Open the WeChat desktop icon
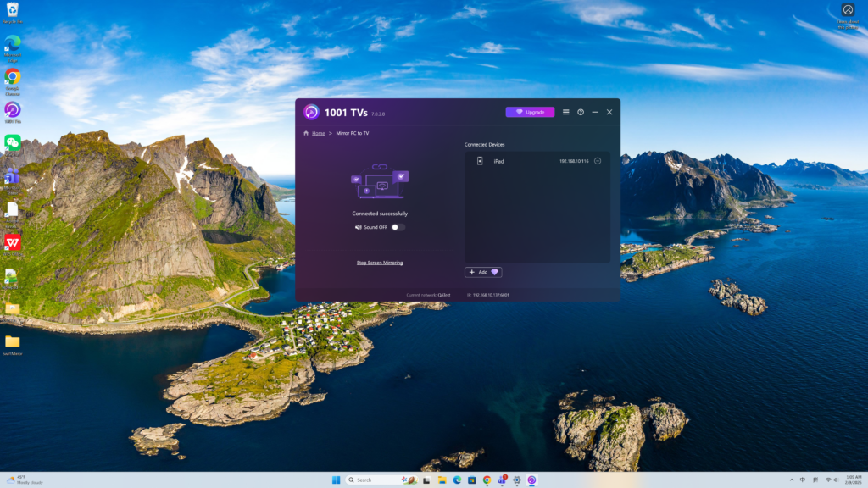 (13, 142)
